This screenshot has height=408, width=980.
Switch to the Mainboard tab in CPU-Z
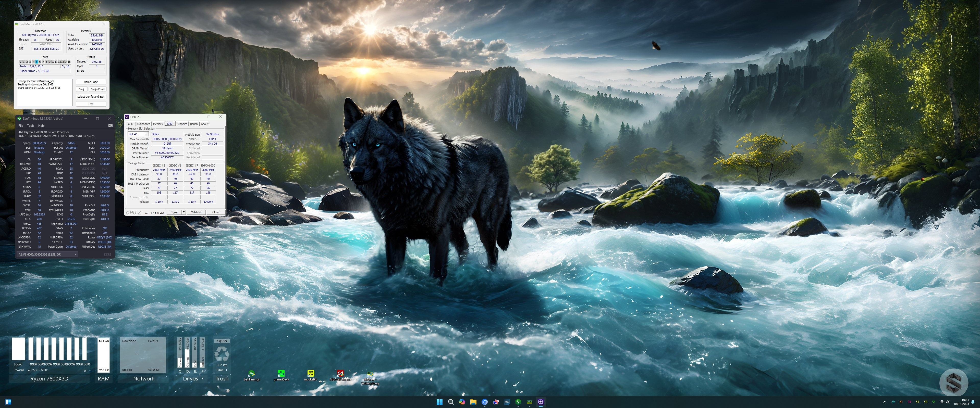click(x=143, y=124)
